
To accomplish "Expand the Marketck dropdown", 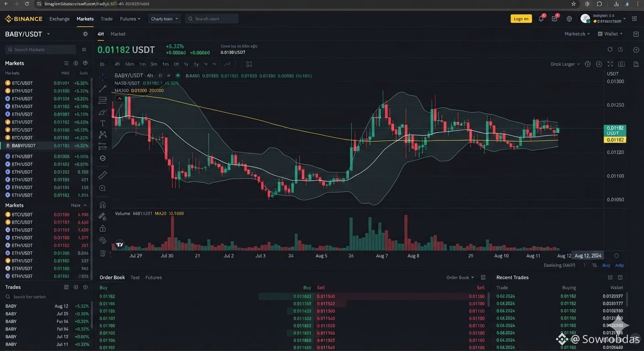I will click(577, 34).
